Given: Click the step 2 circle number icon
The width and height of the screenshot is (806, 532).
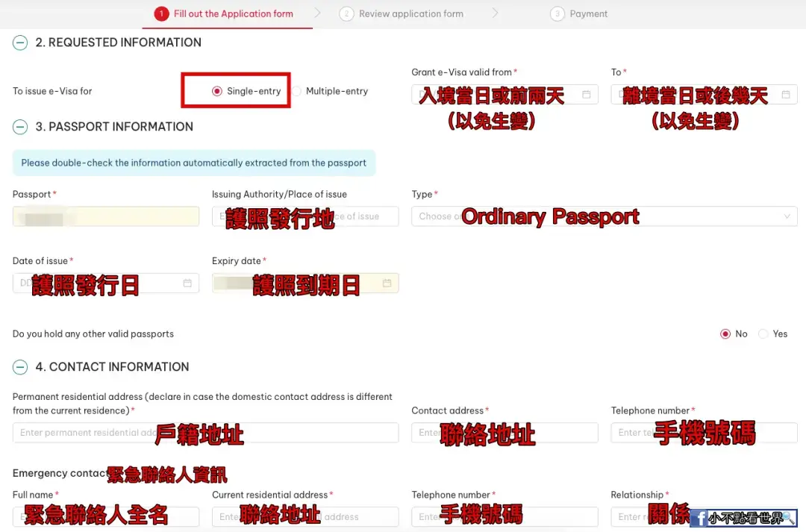Looking at the screenshot, I should [x=346, y=14].
